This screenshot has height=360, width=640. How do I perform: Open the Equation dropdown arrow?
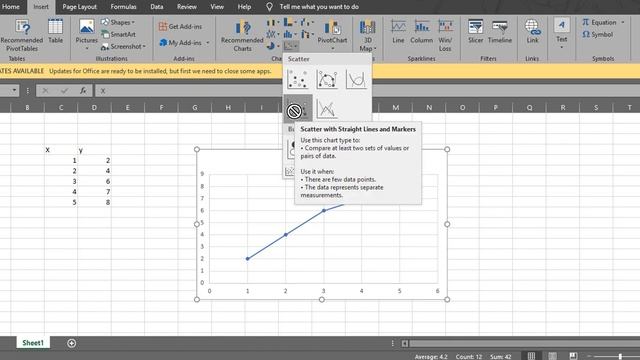[623, 22]
